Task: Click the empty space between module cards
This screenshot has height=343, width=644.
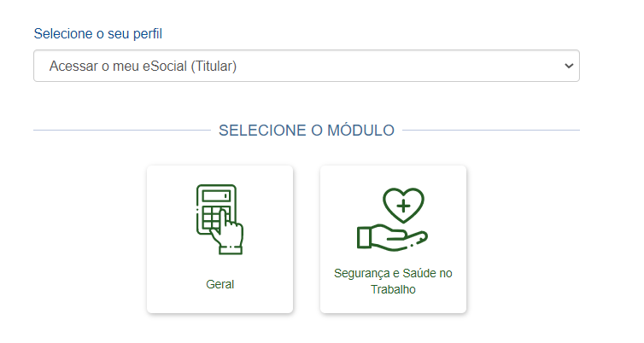Action: [x=307, y=239]
